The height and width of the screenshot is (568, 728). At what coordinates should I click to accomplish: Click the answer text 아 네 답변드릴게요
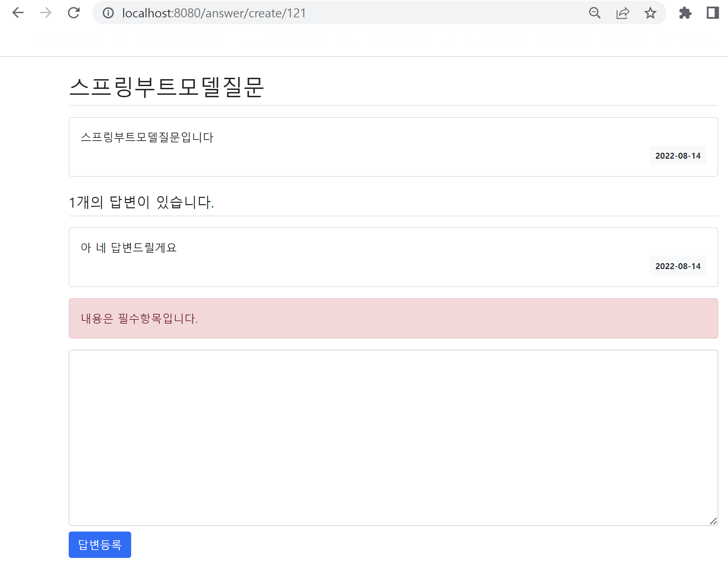129,248
